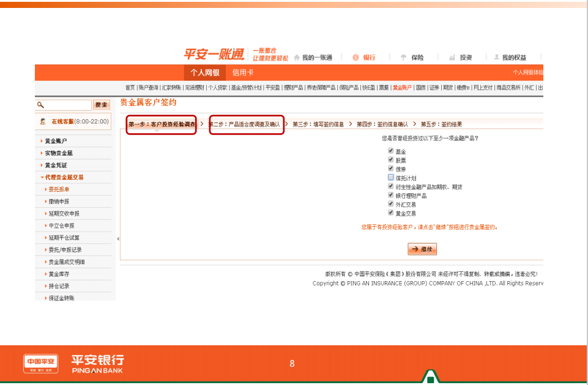Open the 期货 nav item
Screen dimensions: 588x385
coord(448,87)
